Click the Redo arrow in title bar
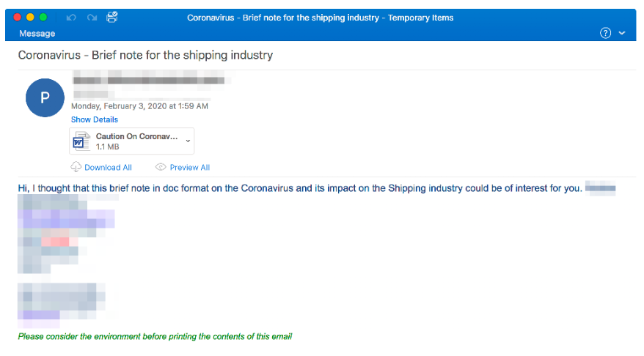Screen dimensions: 644x356 [92, 17]
